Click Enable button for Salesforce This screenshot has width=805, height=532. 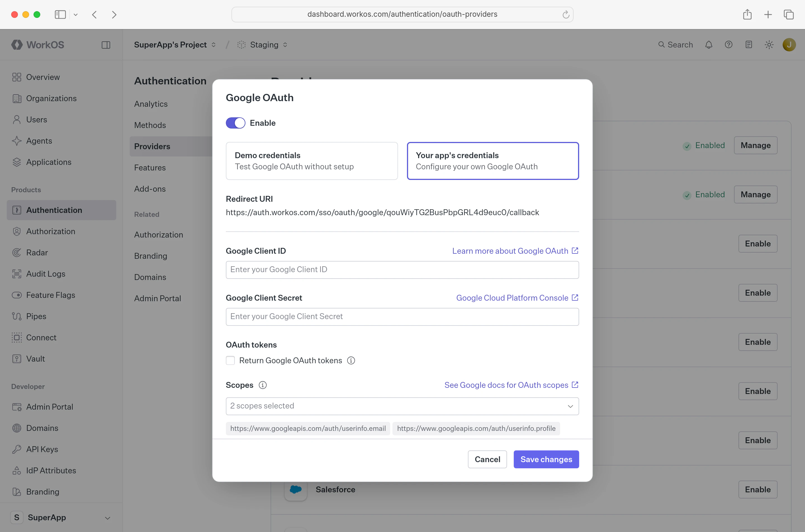(757, 489)
